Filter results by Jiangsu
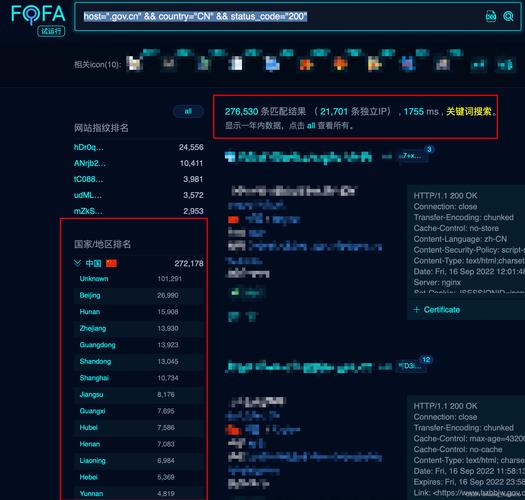 91,395
